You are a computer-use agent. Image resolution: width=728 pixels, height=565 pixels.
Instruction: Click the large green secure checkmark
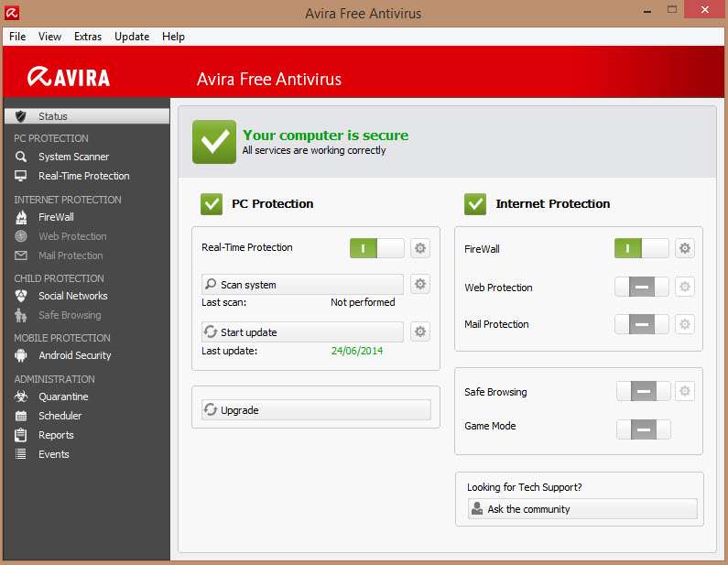tap(214, 142)
